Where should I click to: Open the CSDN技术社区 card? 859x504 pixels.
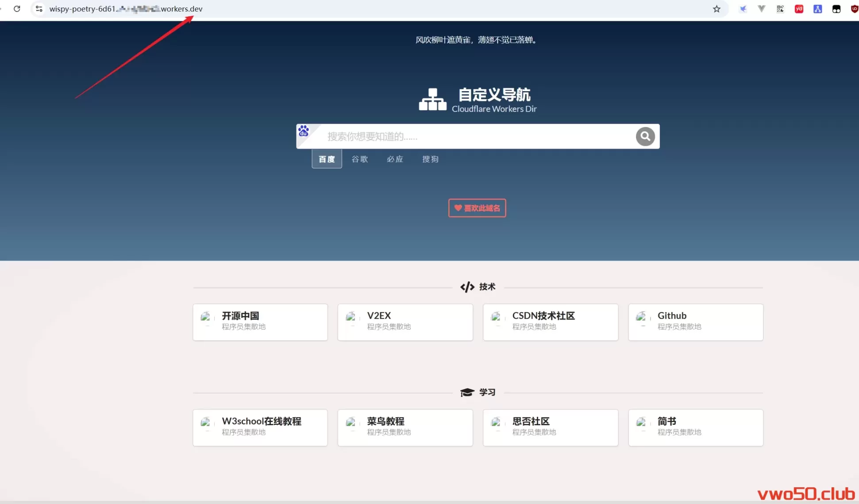(x=550, y=322)
